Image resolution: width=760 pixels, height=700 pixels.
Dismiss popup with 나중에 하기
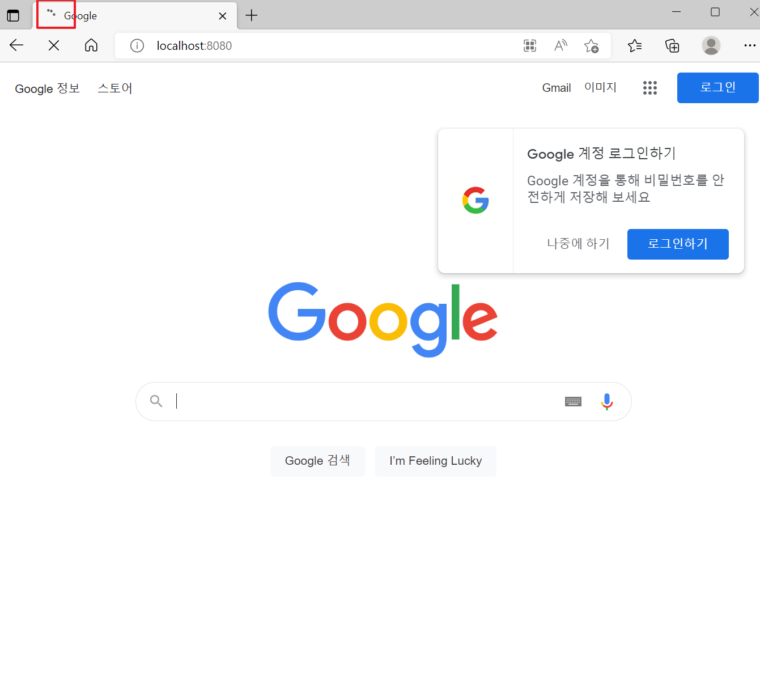coord(578,244)
